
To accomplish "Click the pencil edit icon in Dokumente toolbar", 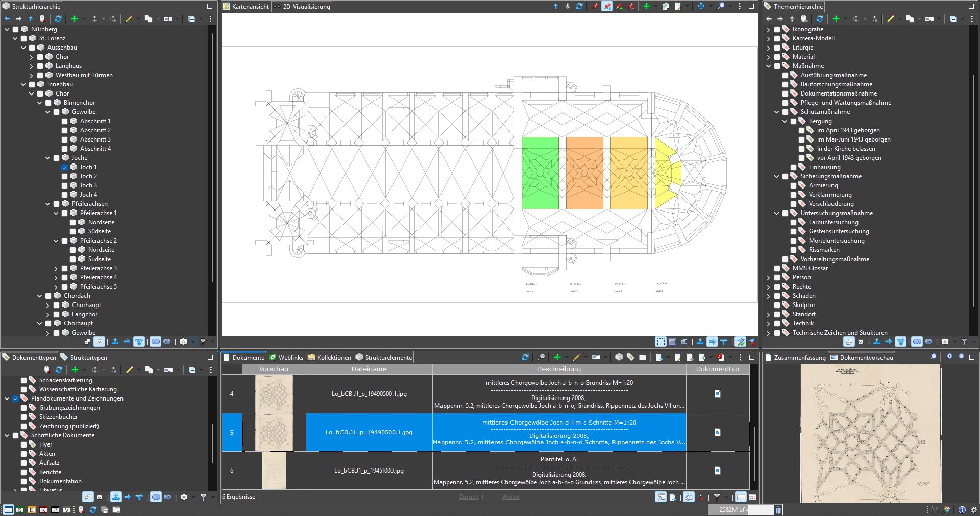I will tap(576, 357).
